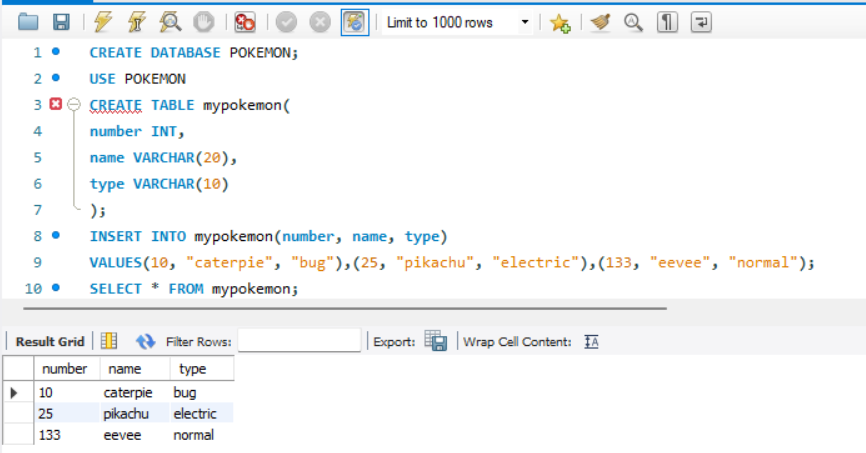Image resolution: width=866 pixels, height=453 pixels.
Task: Place cursor on CREATE DATABASE POKEMON line
Action: click(x=194, y=52)
